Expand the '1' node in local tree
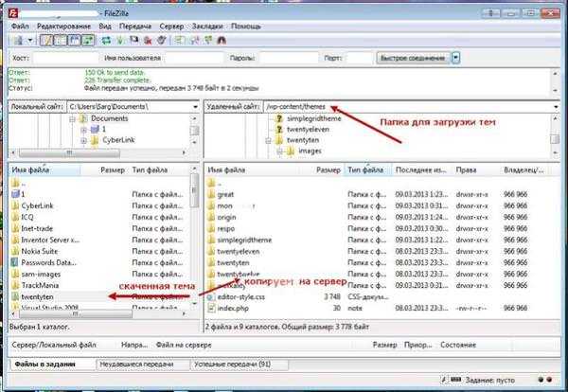The width and height of the screenshot is (568, 392). click(x=83, y=130)
